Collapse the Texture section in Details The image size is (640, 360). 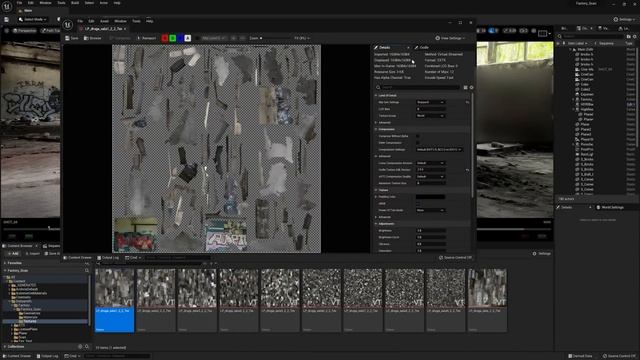pos(376,190)
